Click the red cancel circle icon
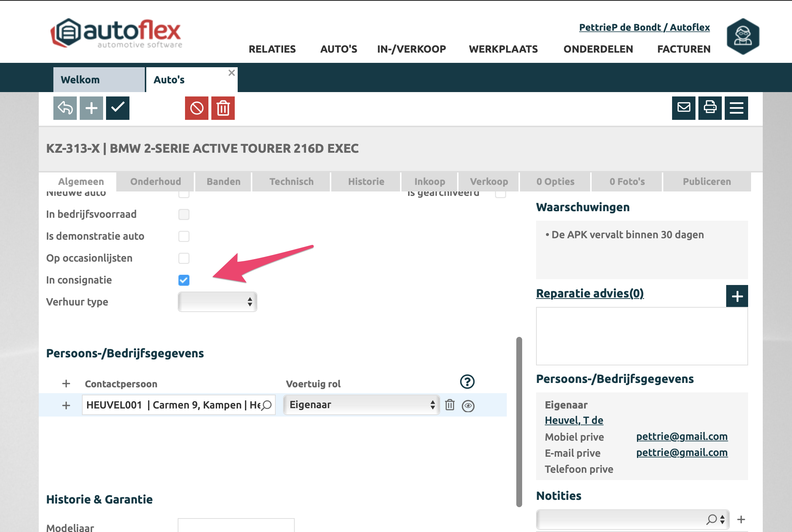Screen dimensions: 792x532 point(197,108)
